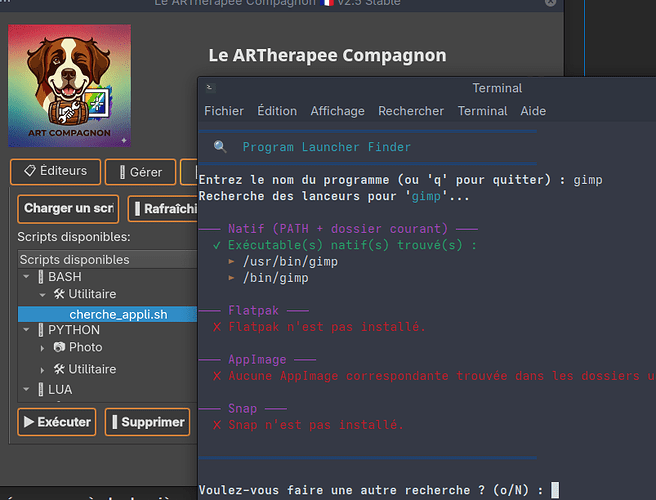Click the Exécuter button
Image resolution: width=656 pixels, height=500 pixels.
point(57,422)
